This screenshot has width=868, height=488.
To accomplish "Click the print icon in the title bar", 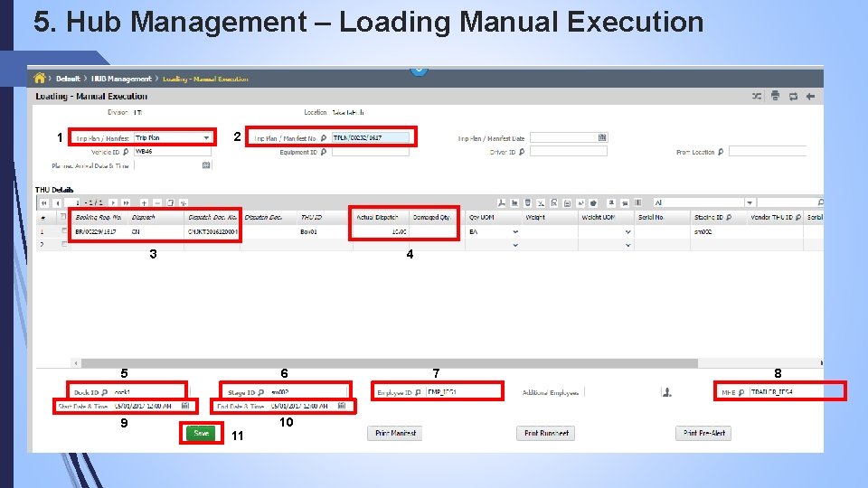I will [x=775, y=96].
